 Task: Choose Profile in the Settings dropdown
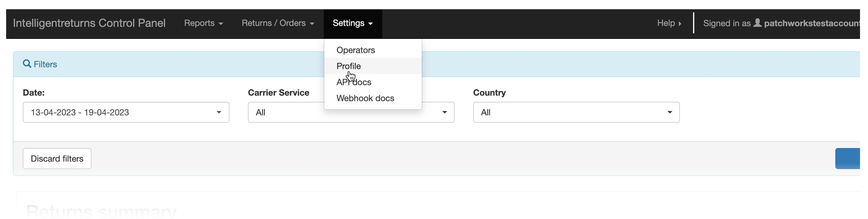348,66
